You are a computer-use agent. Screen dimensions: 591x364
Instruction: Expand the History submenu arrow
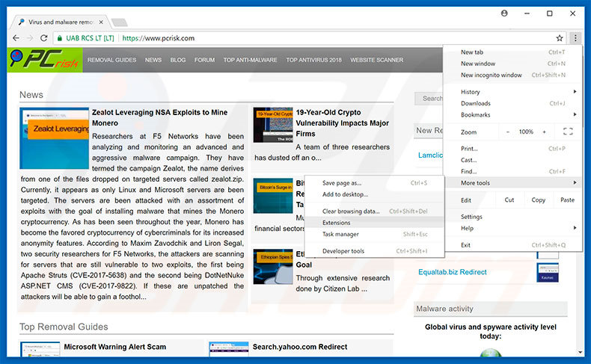(x=575, y=91)
